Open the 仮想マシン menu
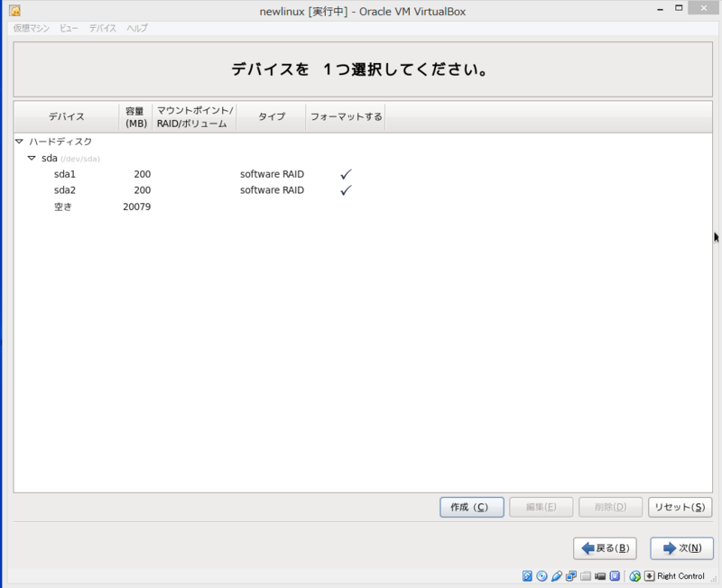722x588 pixels. tap(31, 28)
